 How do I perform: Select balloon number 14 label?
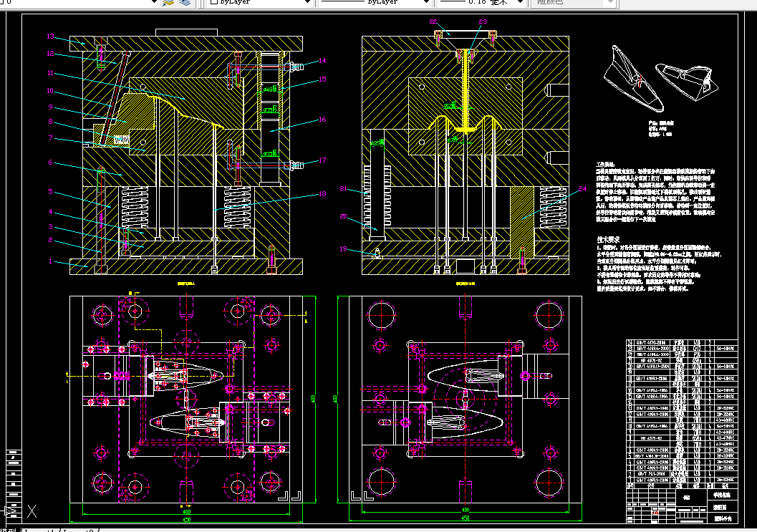click(322, 61)
